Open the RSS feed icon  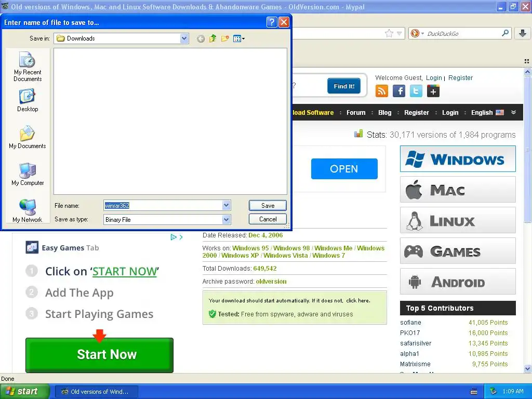[x=382, y=91]
